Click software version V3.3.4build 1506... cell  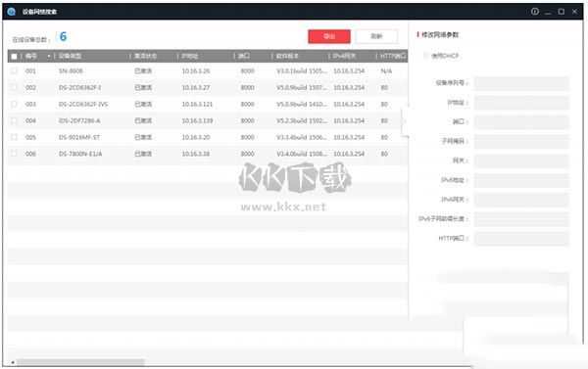point(302,137)
